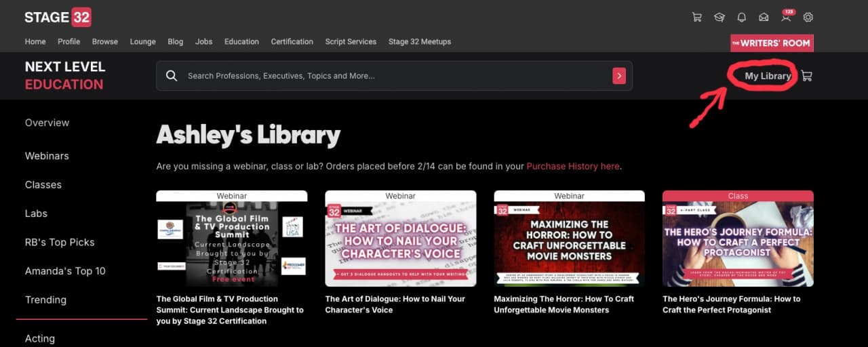Open network requests icon with 123 badge

point(787,16)
